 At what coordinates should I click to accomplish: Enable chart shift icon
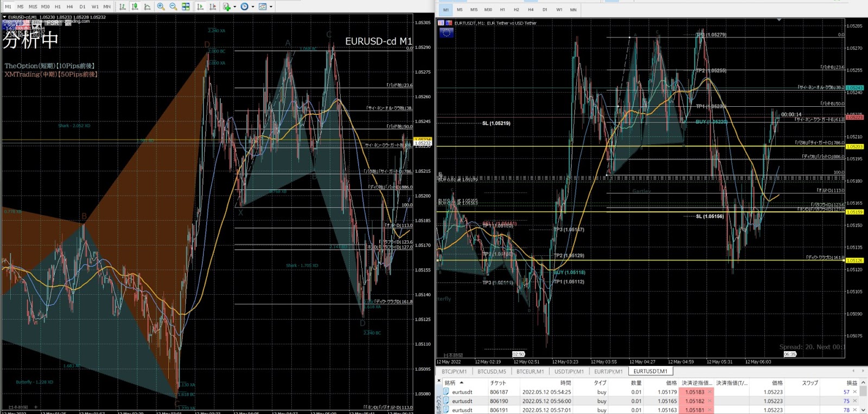point(213,7)
